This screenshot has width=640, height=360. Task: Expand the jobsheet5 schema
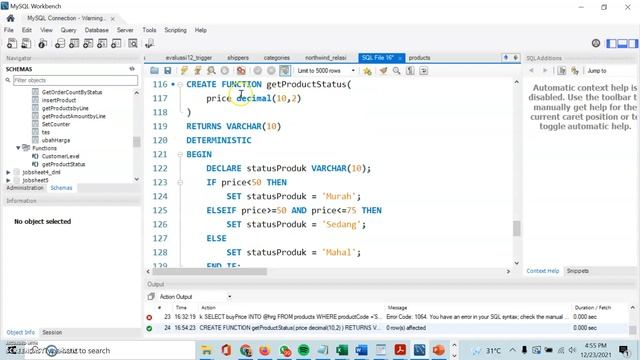pos(8,180)
